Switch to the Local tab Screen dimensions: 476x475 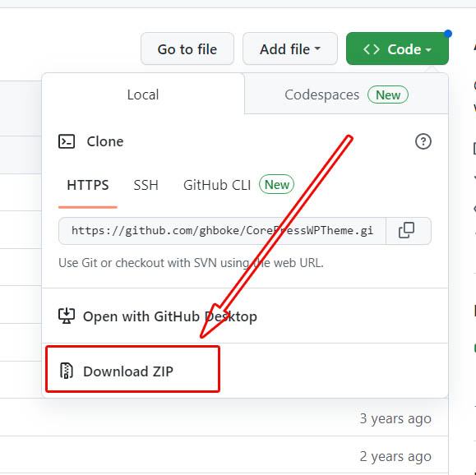pyautogui.click(x=143, y=95)
